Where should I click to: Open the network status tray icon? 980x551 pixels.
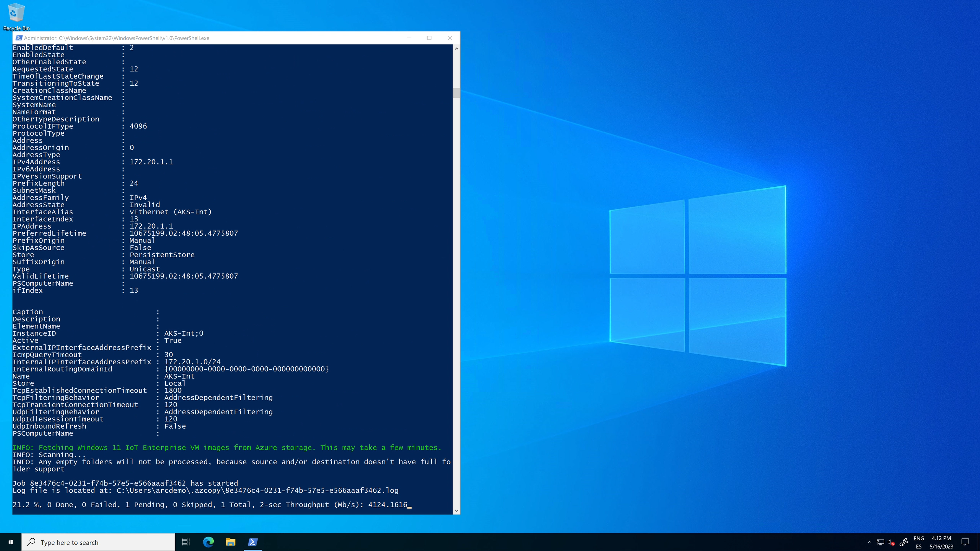(x=880, y=542)
